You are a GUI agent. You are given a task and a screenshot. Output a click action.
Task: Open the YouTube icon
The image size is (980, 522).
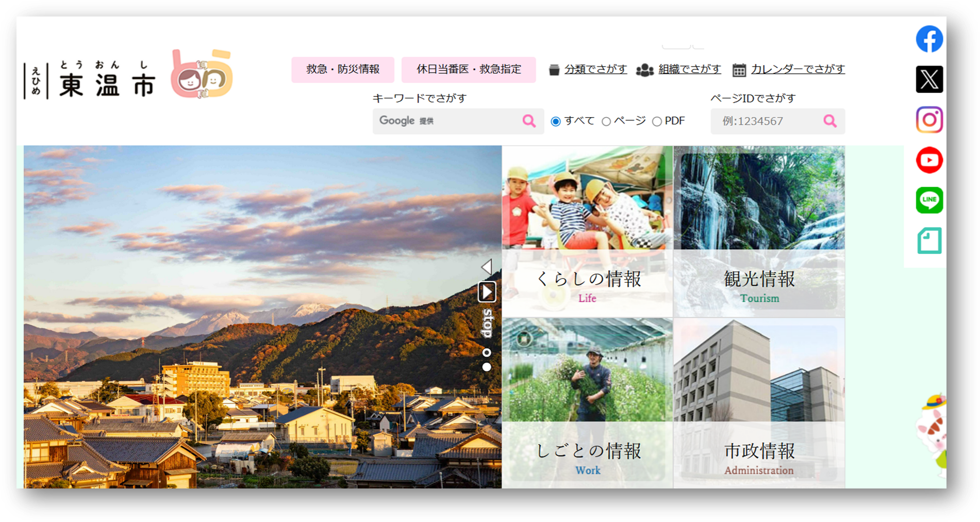[929, 160]
